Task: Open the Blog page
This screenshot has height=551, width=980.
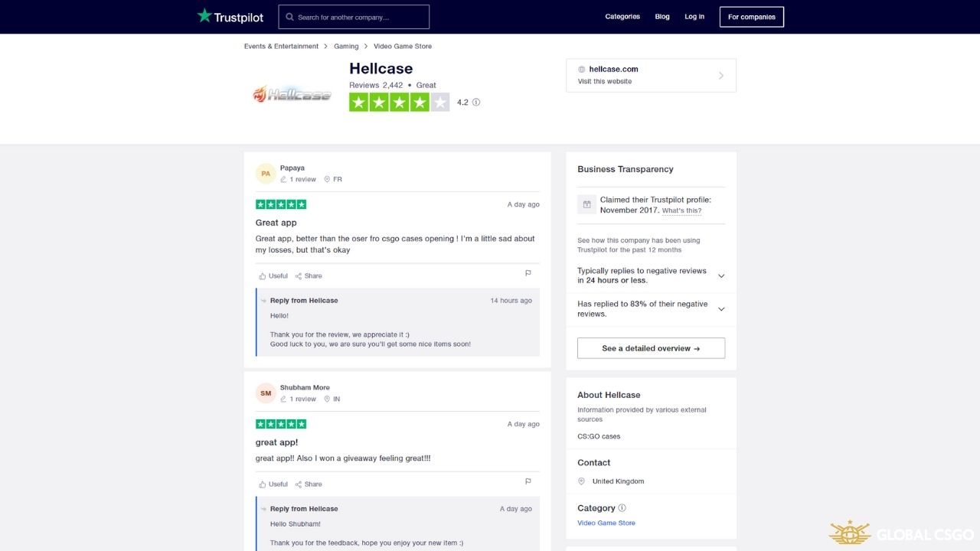Action: 662,17
